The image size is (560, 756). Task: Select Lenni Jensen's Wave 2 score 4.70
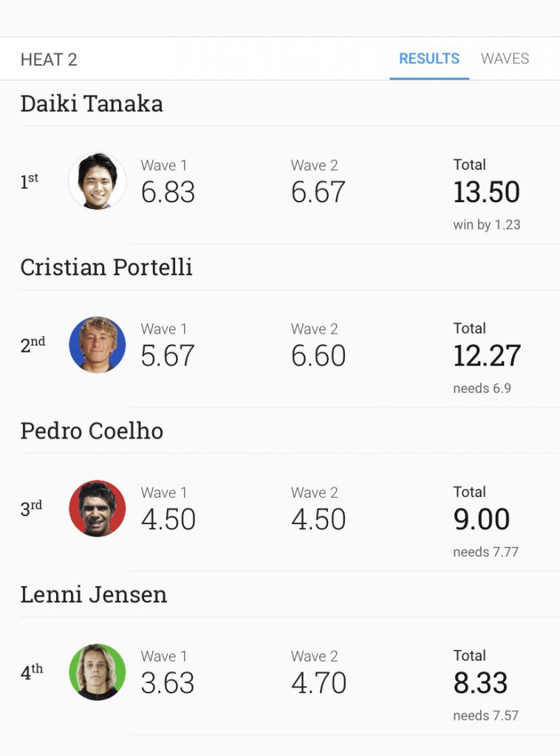(318, 683)
